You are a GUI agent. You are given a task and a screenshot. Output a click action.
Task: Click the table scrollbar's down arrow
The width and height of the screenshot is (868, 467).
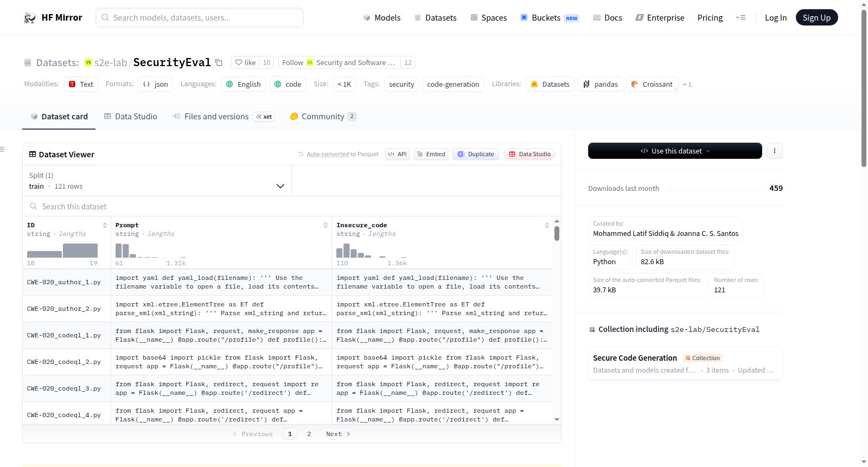tap(557, 419)
